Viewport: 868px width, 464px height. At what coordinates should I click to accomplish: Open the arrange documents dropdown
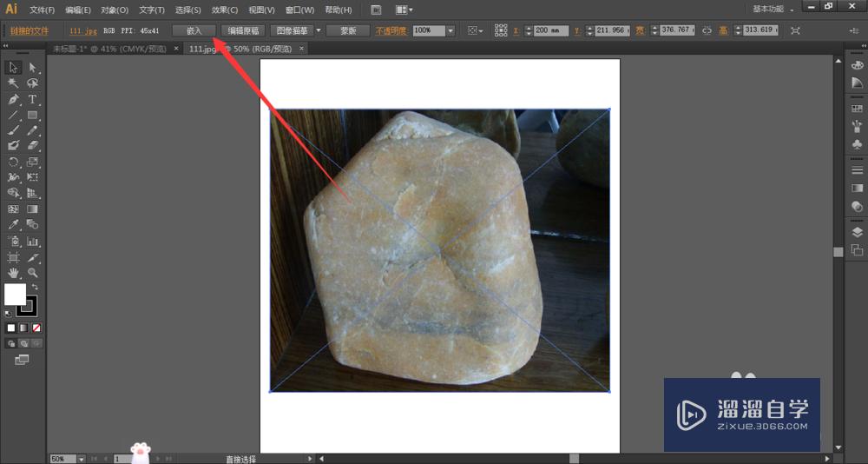point(404,10)
